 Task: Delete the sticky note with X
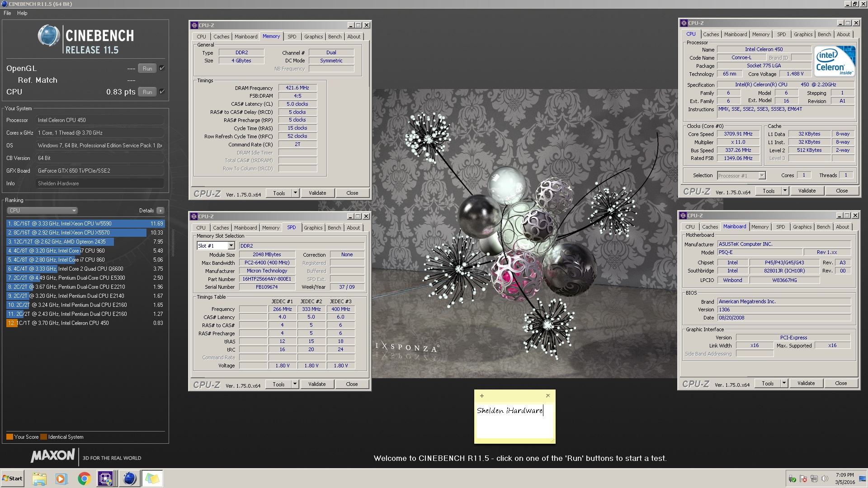point(548,396)
